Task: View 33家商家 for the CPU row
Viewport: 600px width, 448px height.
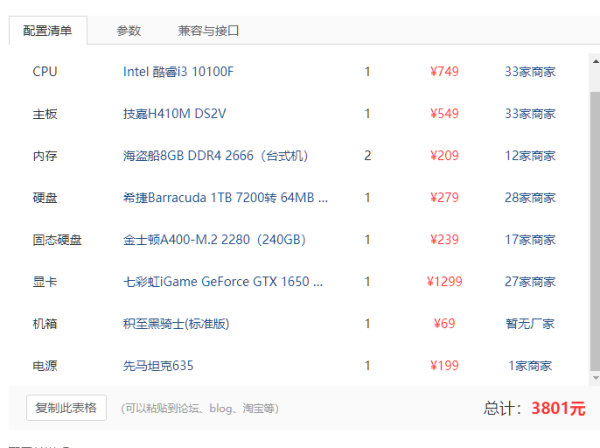Action: pyautogui.click(x=530, y=72)
